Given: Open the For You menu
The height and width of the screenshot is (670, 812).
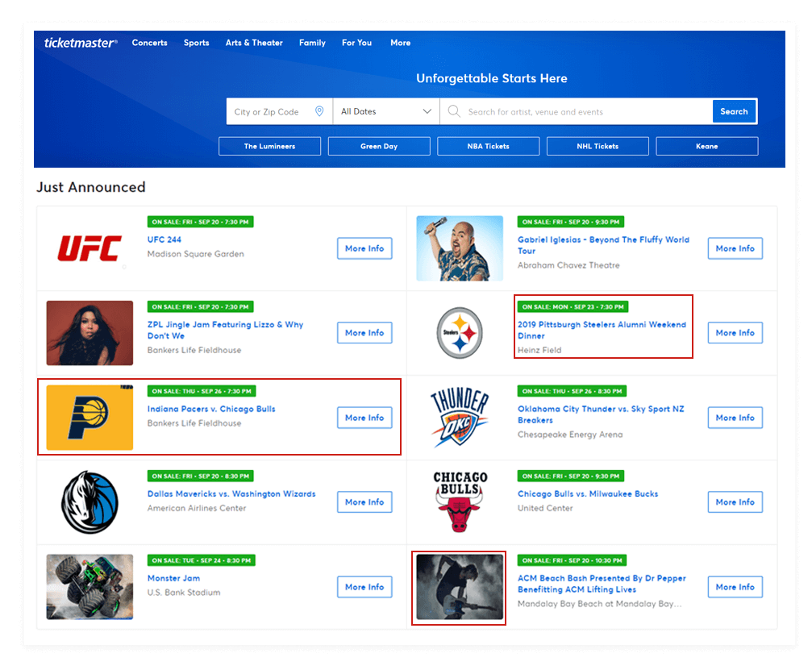Looking at the screenshot, I should [356, 43].
